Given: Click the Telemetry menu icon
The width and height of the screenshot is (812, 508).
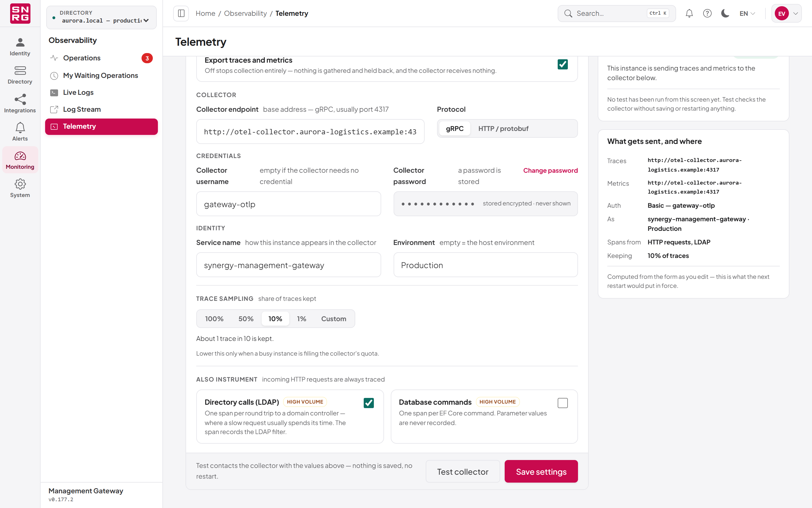Looking at the screenshot, I should click(54, 127).
